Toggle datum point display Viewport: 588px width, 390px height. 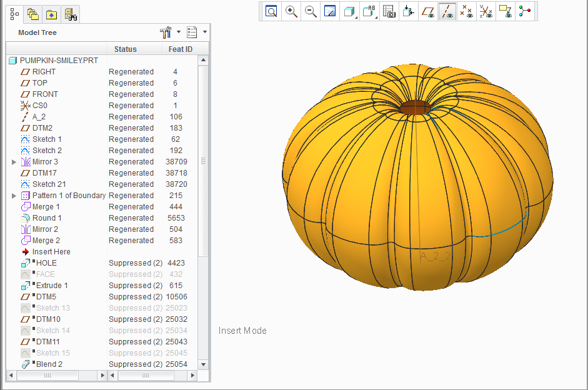[x=467, y=11]
